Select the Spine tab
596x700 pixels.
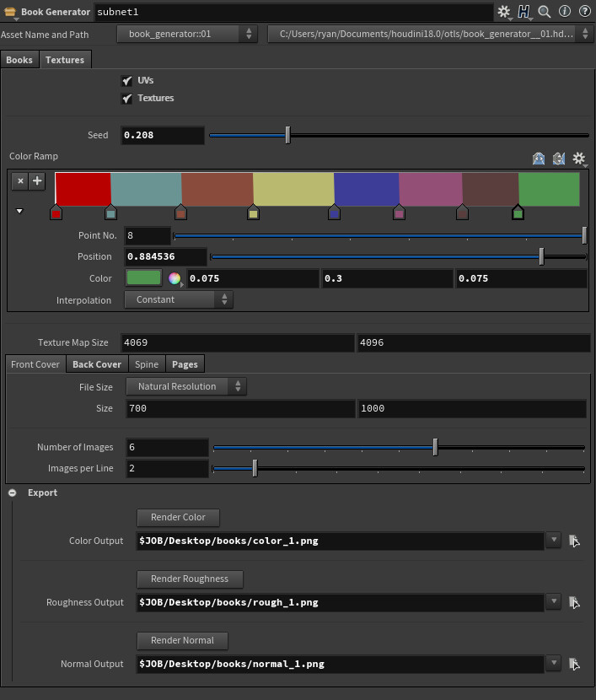(x=147, y=364)
